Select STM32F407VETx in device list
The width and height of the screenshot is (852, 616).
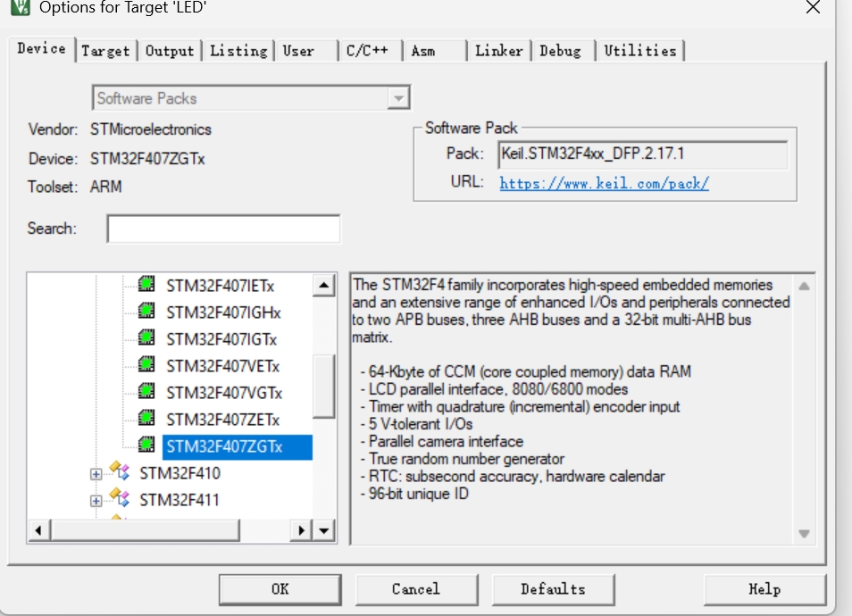point(222,366)
